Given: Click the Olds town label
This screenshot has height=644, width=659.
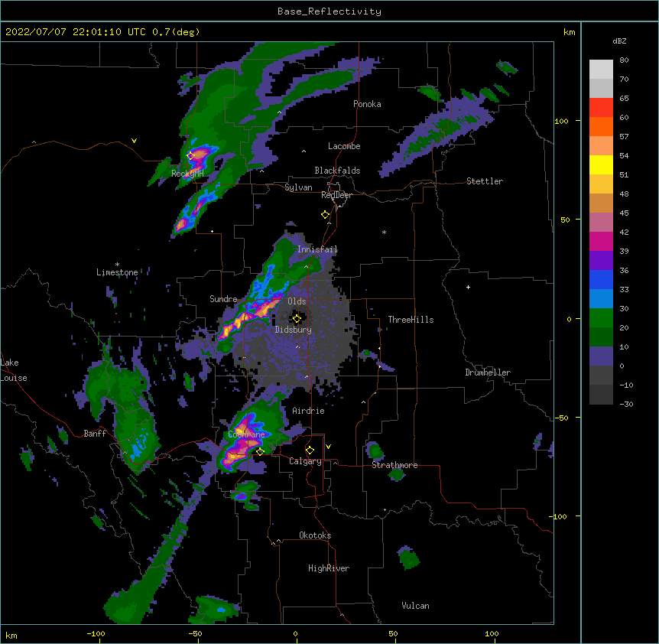Looking at the screenshot, I should 297,301.
